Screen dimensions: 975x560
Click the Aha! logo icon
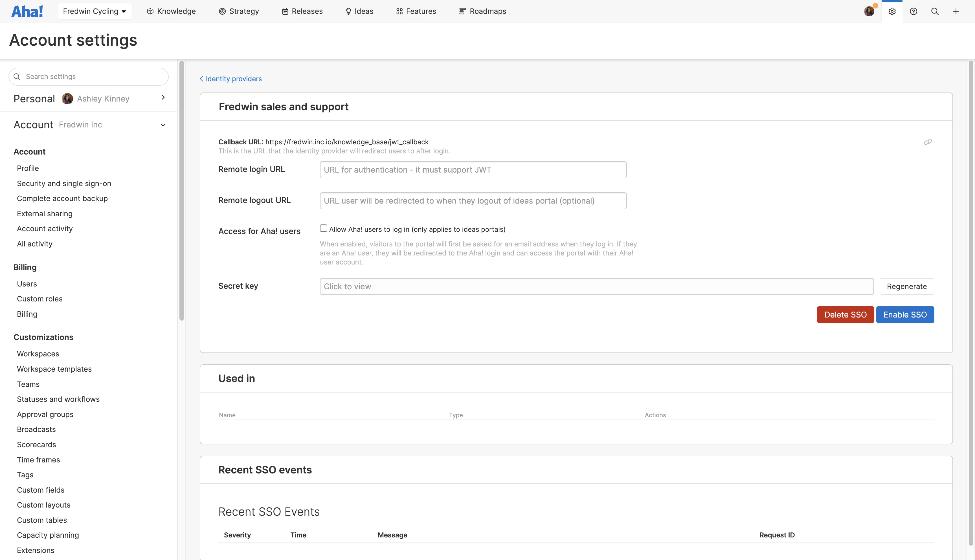27,12
